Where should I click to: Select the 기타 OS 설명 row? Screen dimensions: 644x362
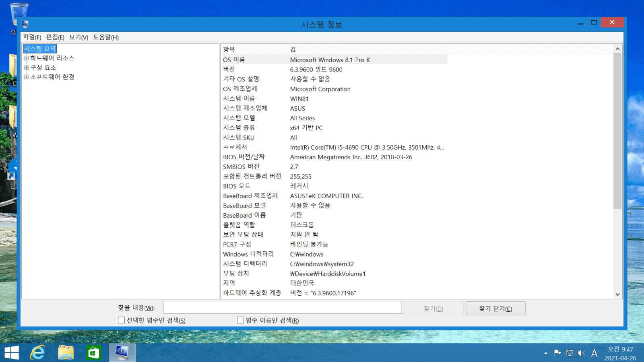[334, 79]
